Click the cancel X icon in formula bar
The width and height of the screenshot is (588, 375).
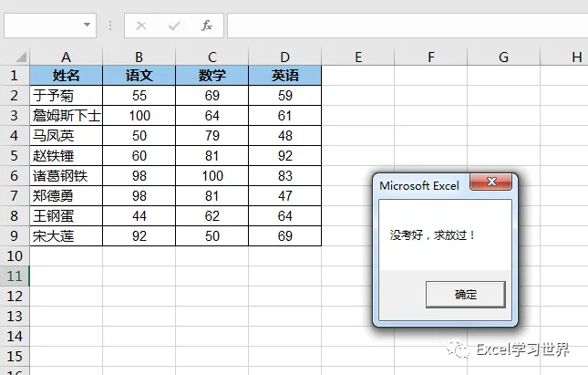coord(141,26)
